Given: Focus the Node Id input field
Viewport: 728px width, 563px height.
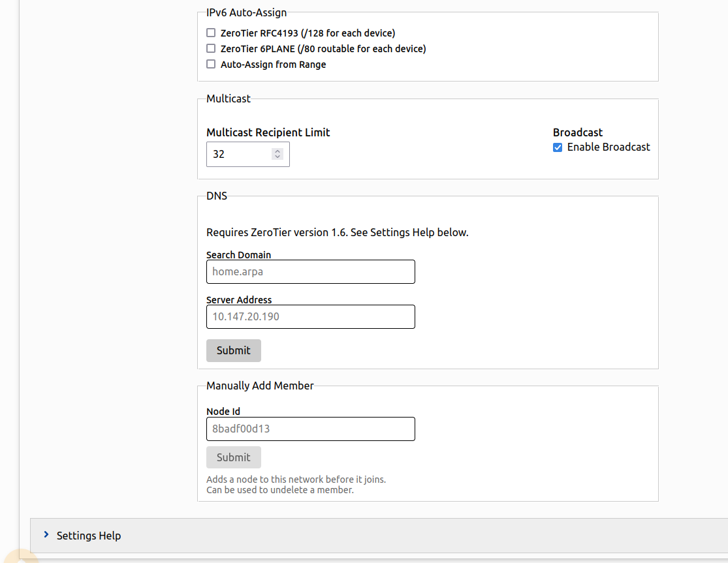Looking at the screenshot, I should coord(311,429).
